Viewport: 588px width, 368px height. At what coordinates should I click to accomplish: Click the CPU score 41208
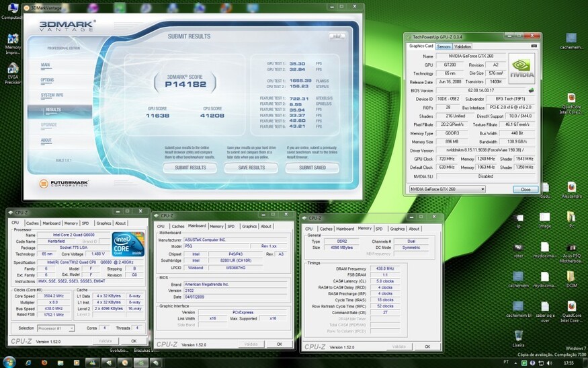pyautogui.click(x=212, y=116)
